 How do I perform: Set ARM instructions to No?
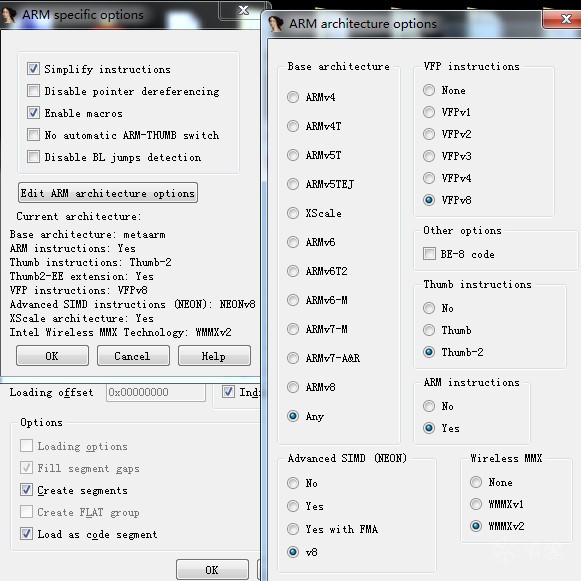(429, 406)
